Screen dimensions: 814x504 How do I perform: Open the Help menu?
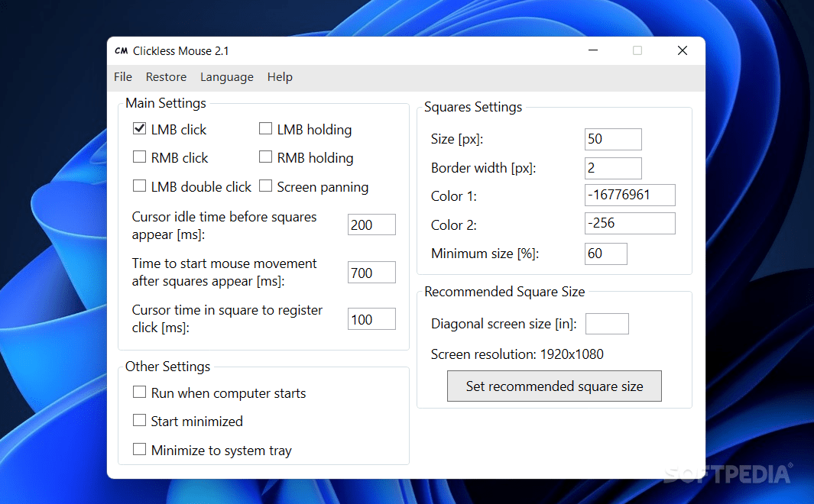(280, 76)
